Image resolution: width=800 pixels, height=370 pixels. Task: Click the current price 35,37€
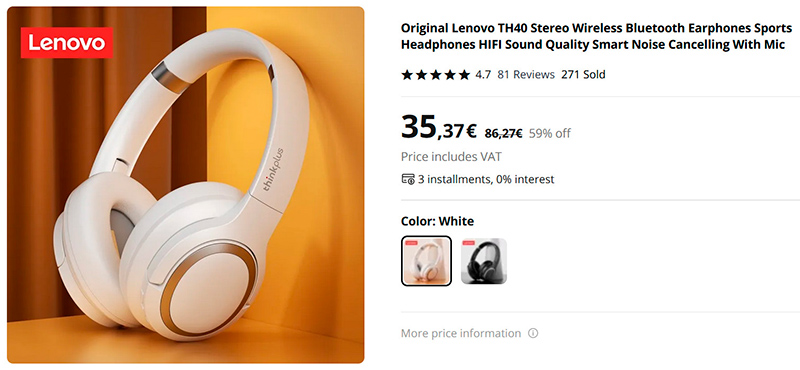point(439,128)
